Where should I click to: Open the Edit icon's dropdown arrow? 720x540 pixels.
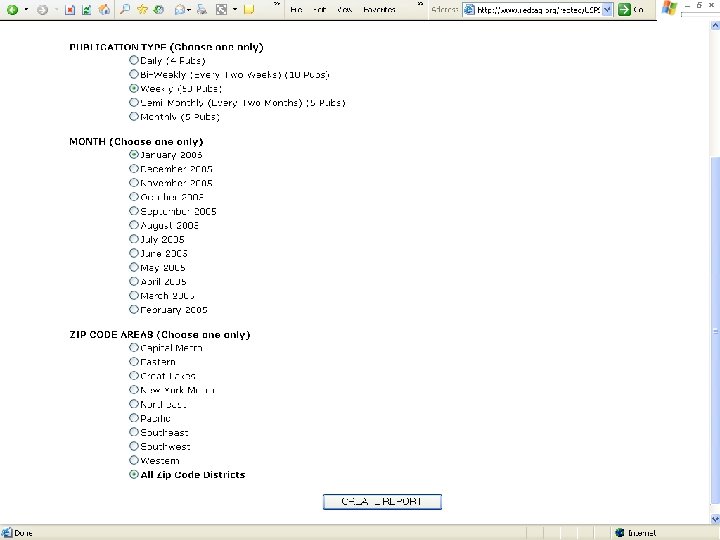point(235,9)
